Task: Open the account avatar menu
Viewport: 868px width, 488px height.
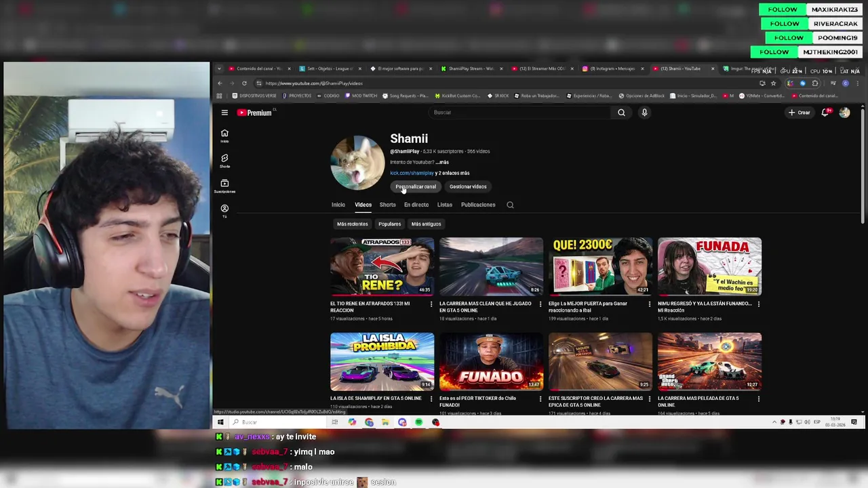Action: [x=844, y=113]
